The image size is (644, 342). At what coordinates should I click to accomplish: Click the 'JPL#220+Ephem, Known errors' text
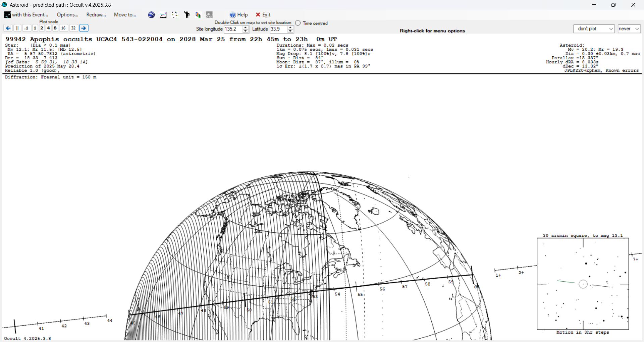click(601, 70)
